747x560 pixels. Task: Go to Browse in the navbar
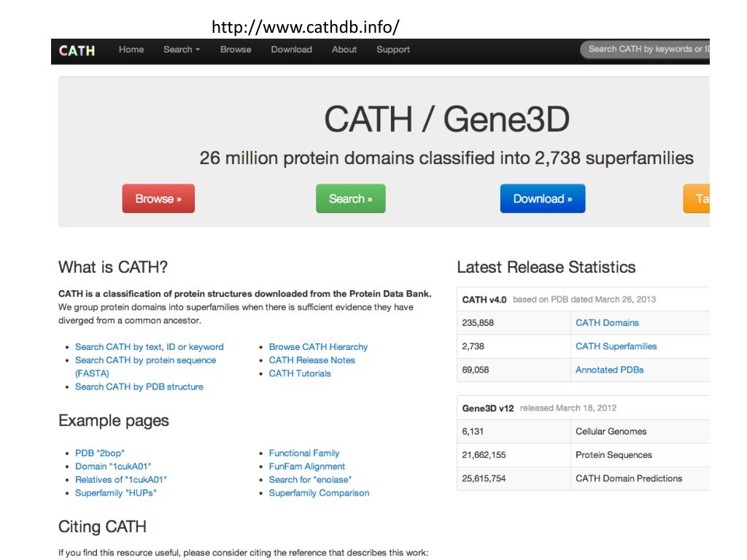click(236, 50)
